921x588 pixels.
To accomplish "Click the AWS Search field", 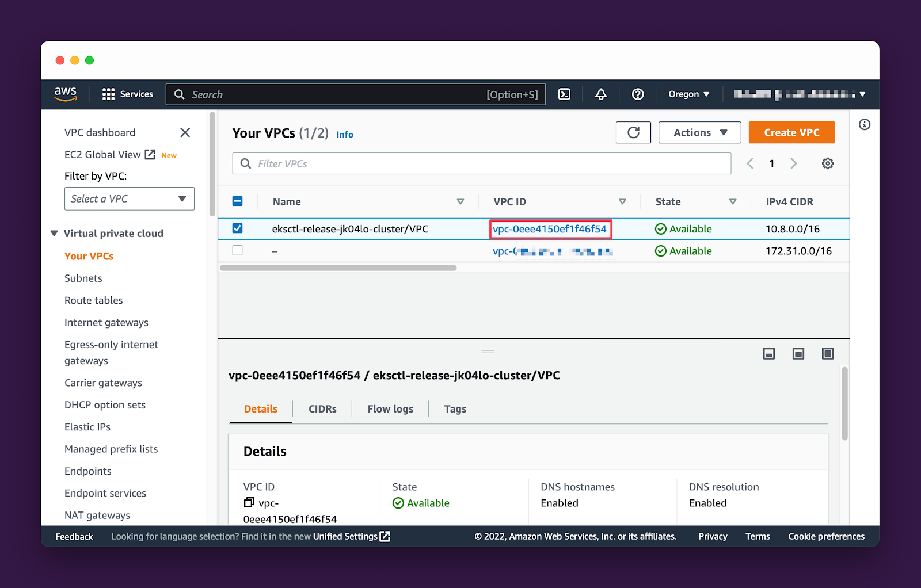I will (356, 94).
